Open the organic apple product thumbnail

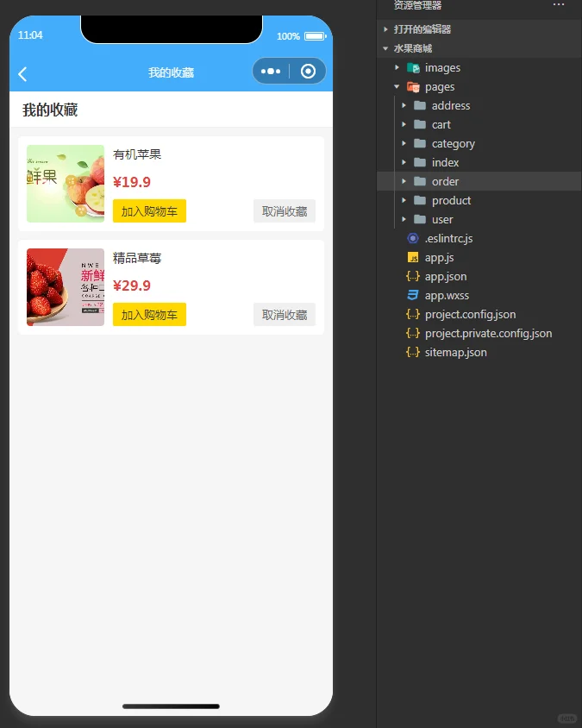click(x=66, y=184)
